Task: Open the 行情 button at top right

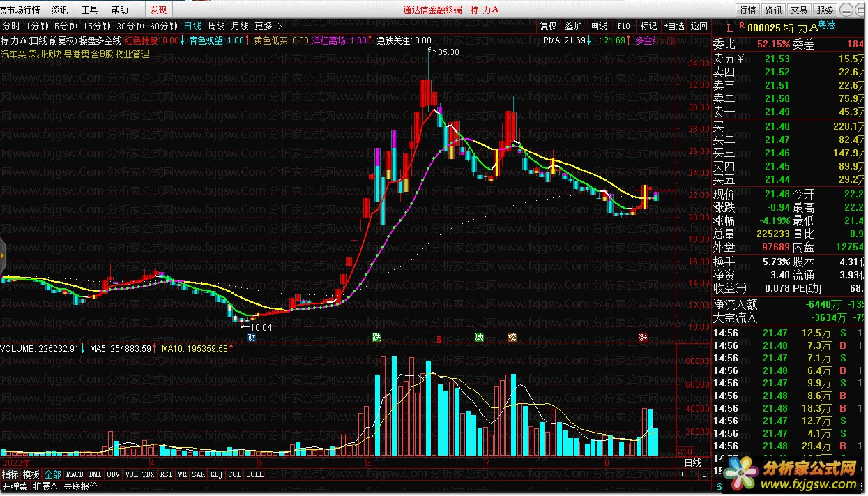Action: [748, 10]
